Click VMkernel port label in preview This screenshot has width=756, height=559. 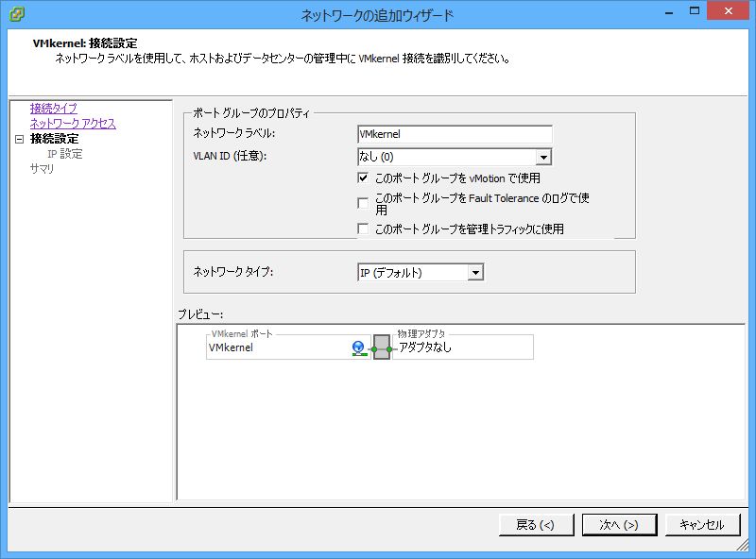[231, 347]
